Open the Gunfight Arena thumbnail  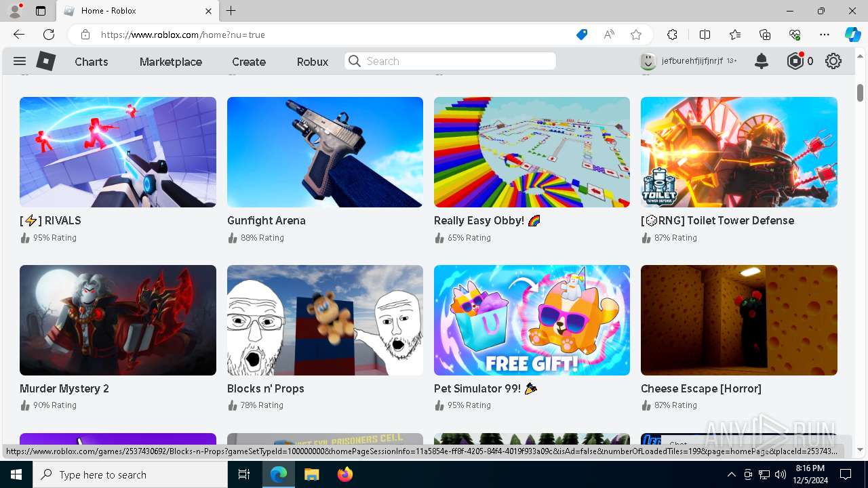325,152
